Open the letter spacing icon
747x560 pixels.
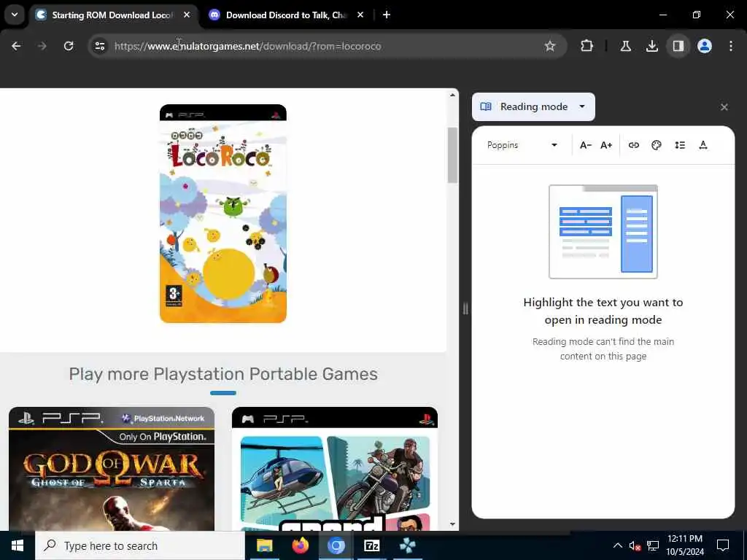703,145
